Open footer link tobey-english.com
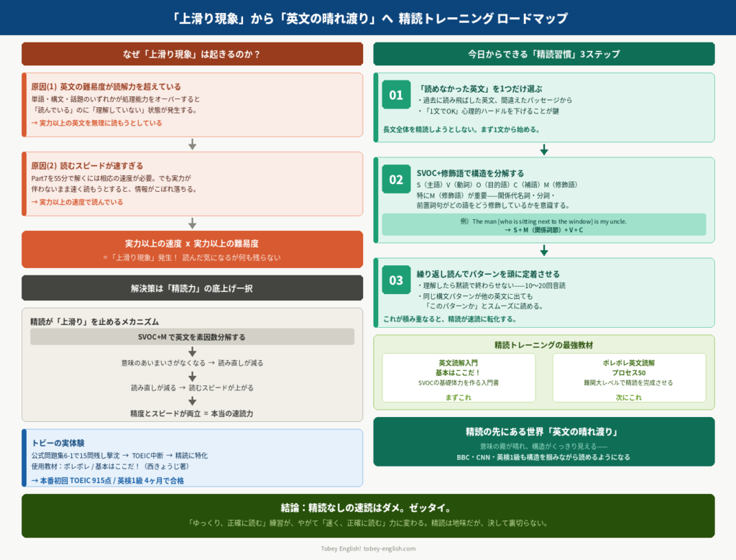 (x=390, y=548)
